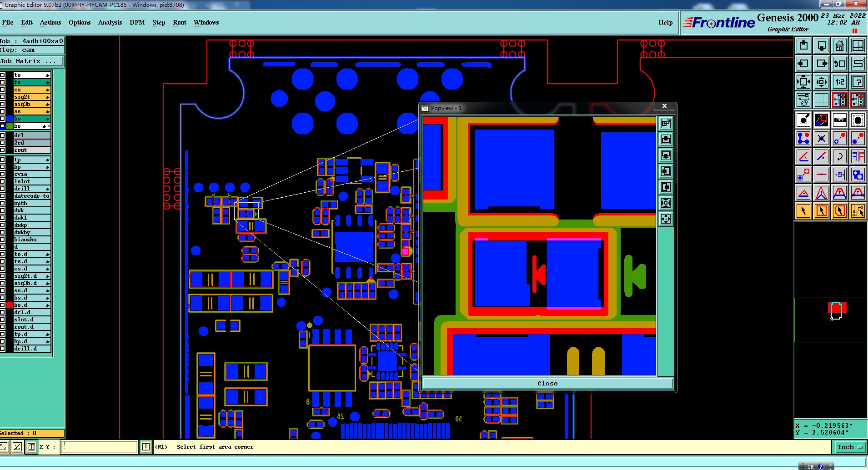Select the rotate feature tool
Viewport: 868px width, 470px height.
point(839,156)
